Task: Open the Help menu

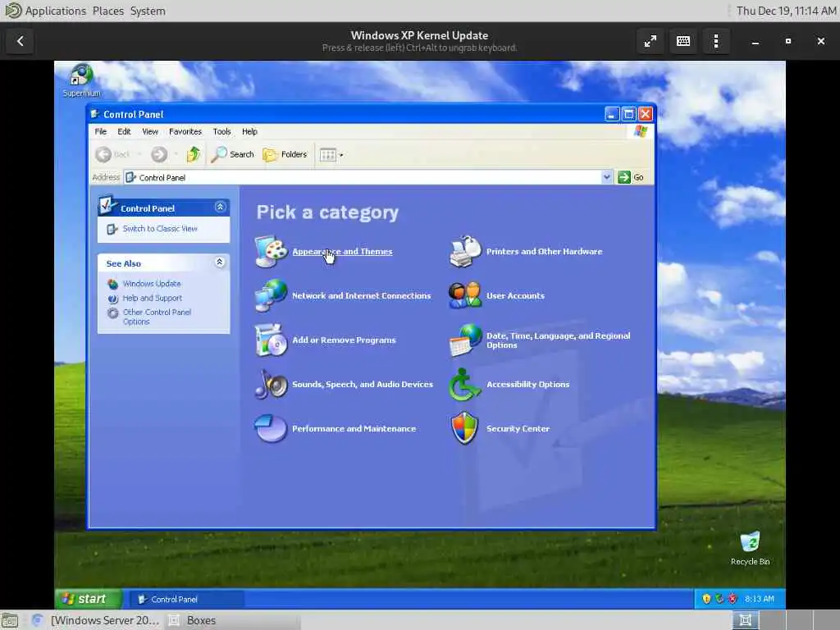Action: click(x=249, y=131)
